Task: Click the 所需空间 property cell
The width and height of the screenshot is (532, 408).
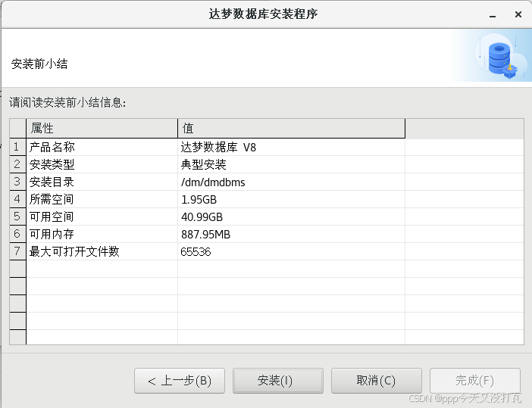Action: click(x=102, y=199)
